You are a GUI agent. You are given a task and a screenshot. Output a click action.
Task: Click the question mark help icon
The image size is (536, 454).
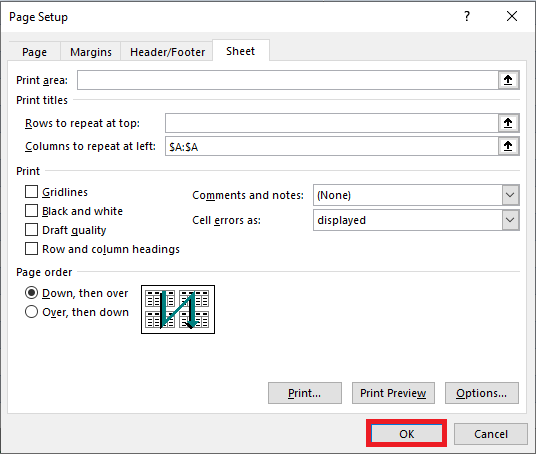click(x=467, y=16)
